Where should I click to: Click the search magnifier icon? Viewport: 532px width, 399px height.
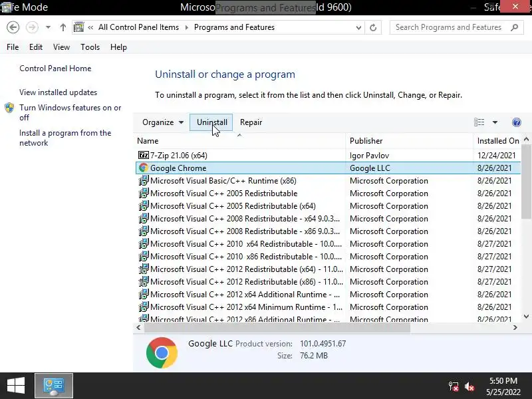(514, 27)
